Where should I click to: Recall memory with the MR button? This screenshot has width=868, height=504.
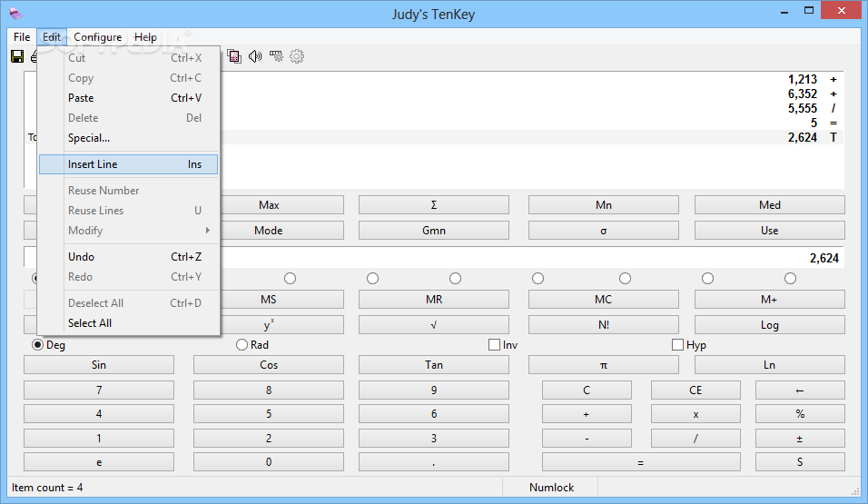pyautogui.click(x=433, y=300)
